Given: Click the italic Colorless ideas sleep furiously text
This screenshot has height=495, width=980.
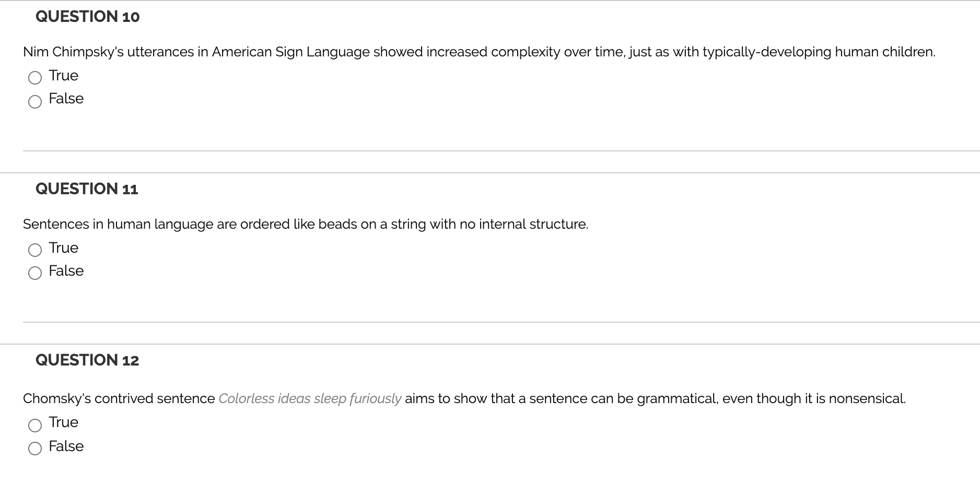Looking at the screenshot, I should point(309,398).
